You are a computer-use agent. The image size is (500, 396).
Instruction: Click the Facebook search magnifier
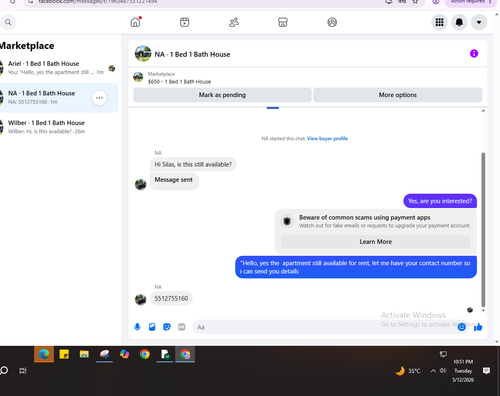coord(8,22)
